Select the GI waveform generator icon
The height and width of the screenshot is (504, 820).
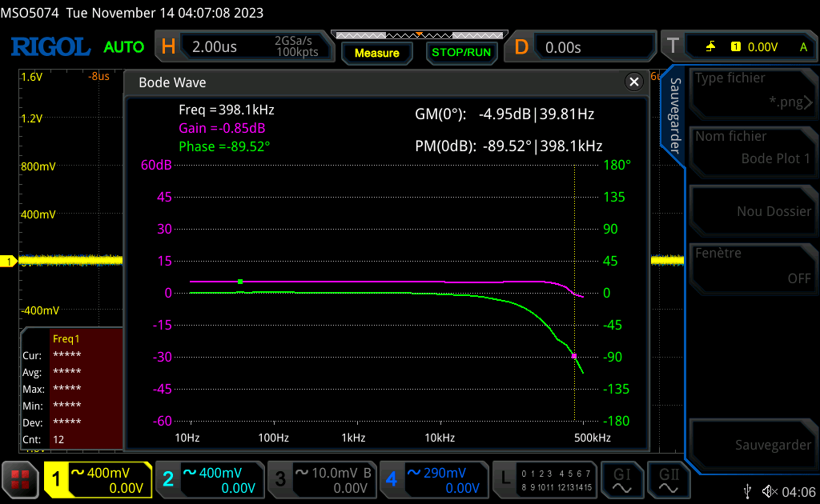pyautogui.click(x=621, y=480)
